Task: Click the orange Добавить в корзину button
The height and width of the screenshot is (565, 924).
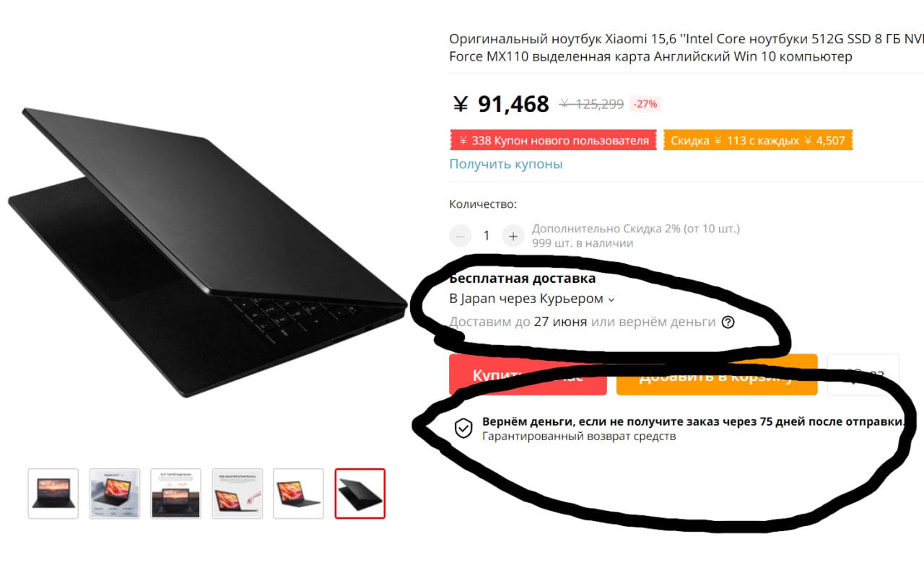Action: coord(717,375)
